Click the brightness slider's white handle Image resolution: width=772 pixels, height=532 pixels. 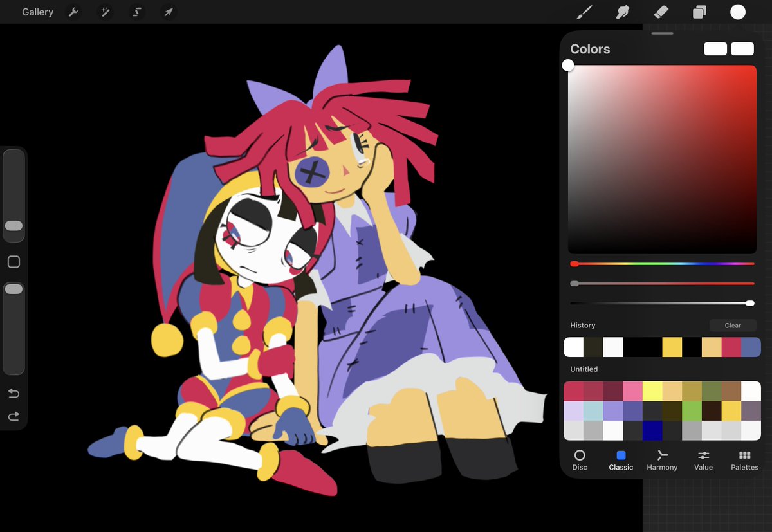point(750,303)
